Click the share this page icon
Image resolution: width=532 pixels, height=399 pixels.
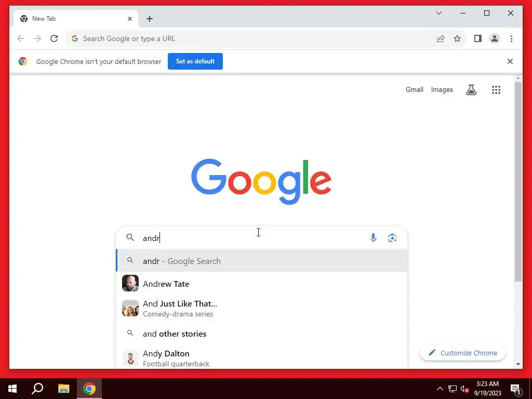point(441,38)
